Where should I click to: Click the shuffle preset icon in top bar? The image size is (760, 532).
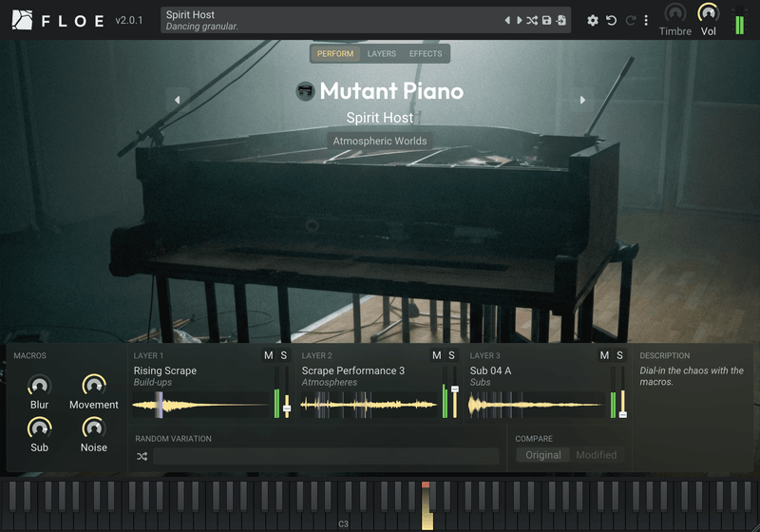click(532, 20)
